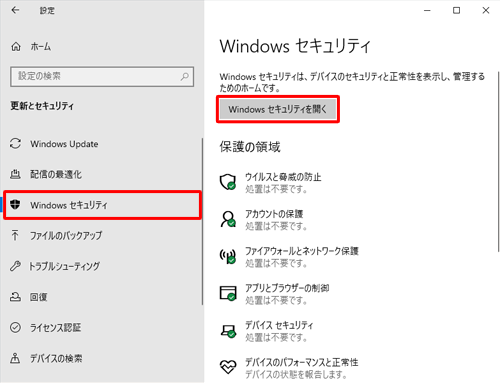Click the 更新とセキュリティ section heading
The width and height of the screenshot is (500, 383).
click(42, 106)
